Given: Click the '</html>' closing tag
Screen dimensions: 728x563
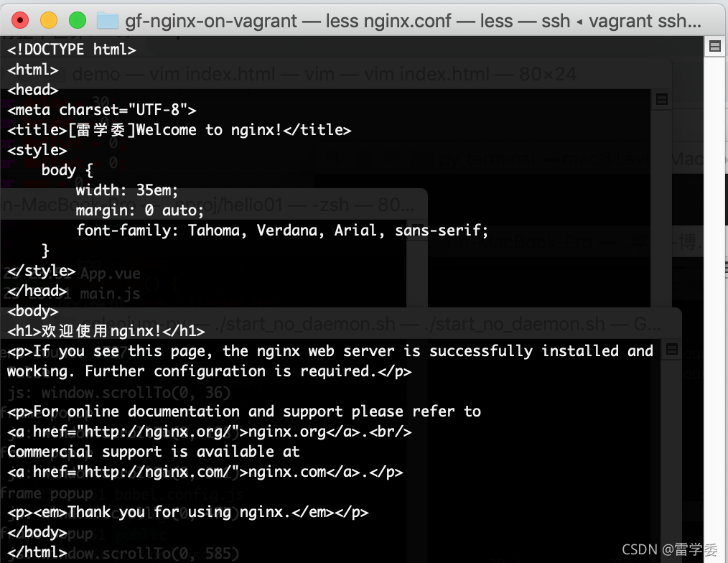Looking at the screenshot, I should pyautogui.click(x=37, y=552).
